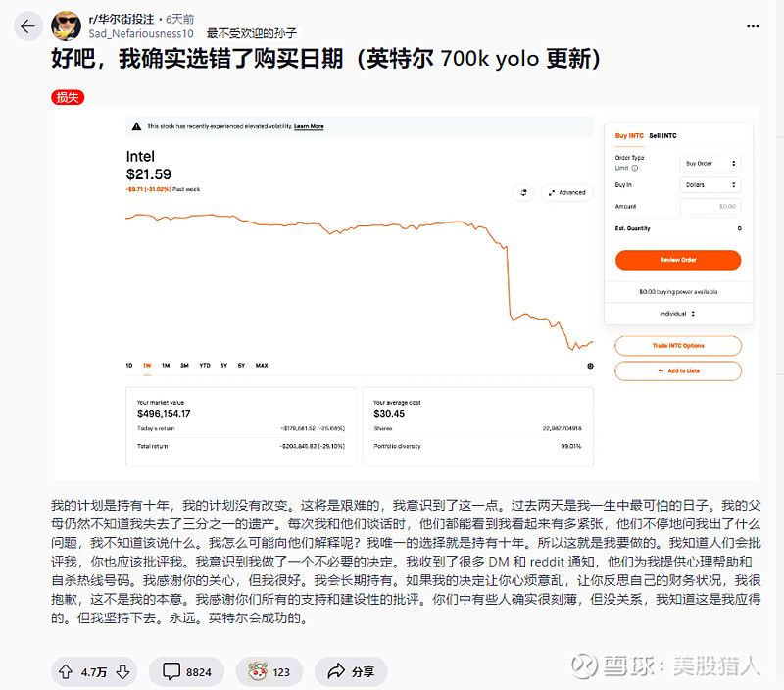The height and width of the screenshot is (690, 784).
Task: Open user Sad_Nefariousness10 profile
Action: [141, 33]
